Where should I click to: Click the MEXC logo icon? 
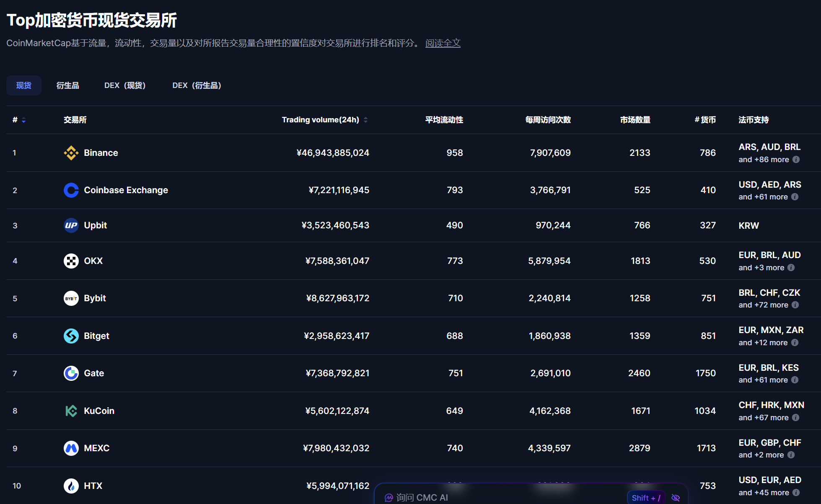[71, 448]
